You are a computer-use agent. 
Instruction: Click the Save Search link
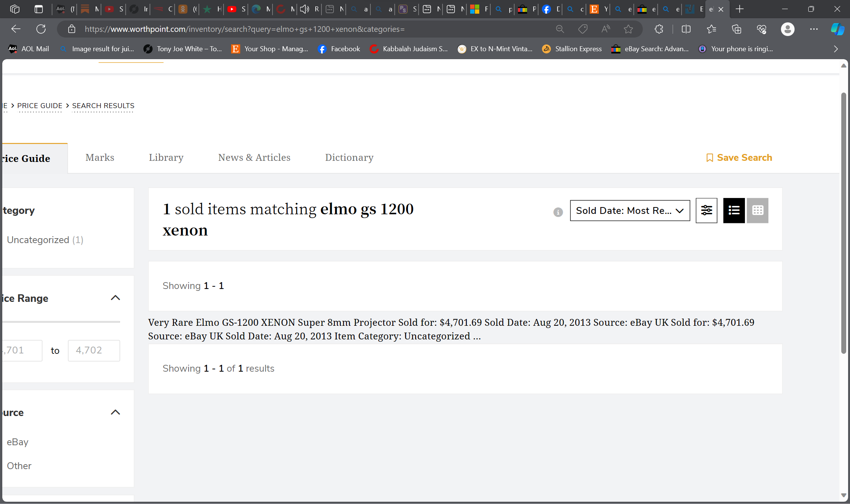745,158
